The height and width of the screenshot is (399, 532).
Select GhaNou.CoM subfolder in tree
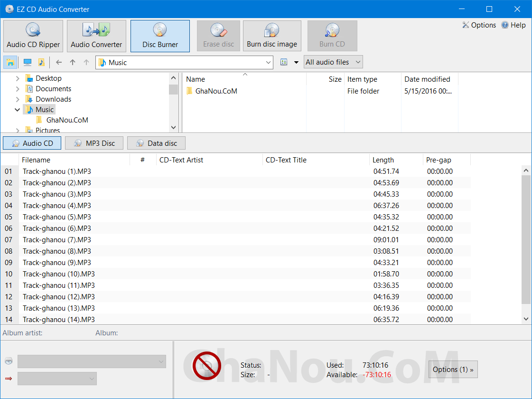[67, 120]
